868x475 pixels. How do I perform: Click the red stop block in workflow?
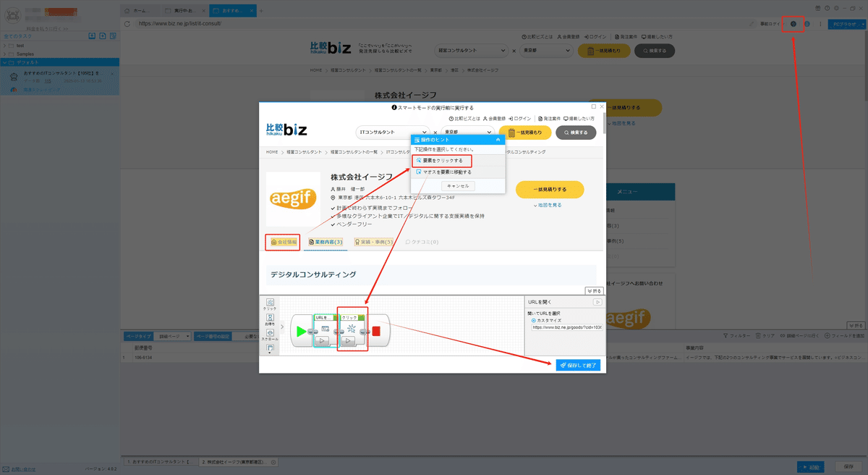pyautogui.click(x=376, y=332)
